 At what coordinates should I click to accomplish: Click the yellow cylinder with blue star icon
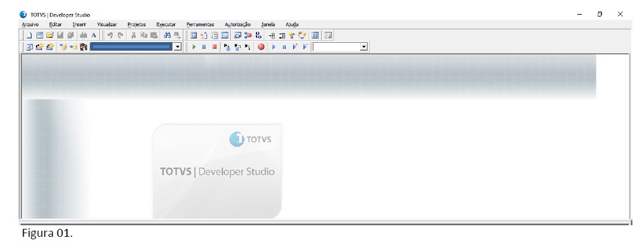pos(63,47)
